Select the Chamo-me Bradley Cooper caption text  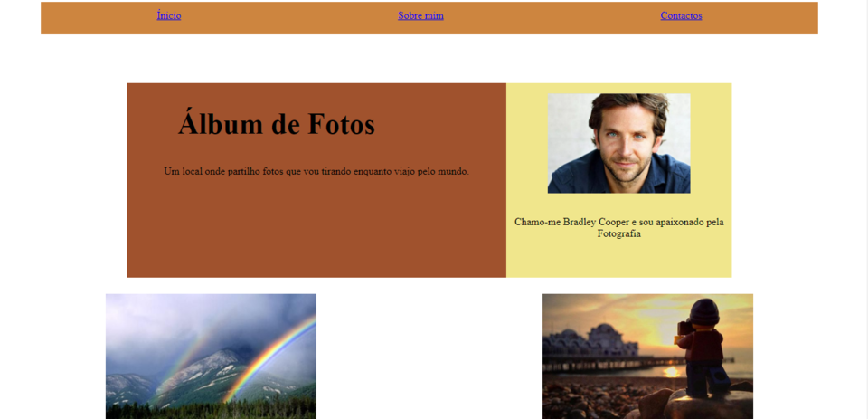pos(618,227)
